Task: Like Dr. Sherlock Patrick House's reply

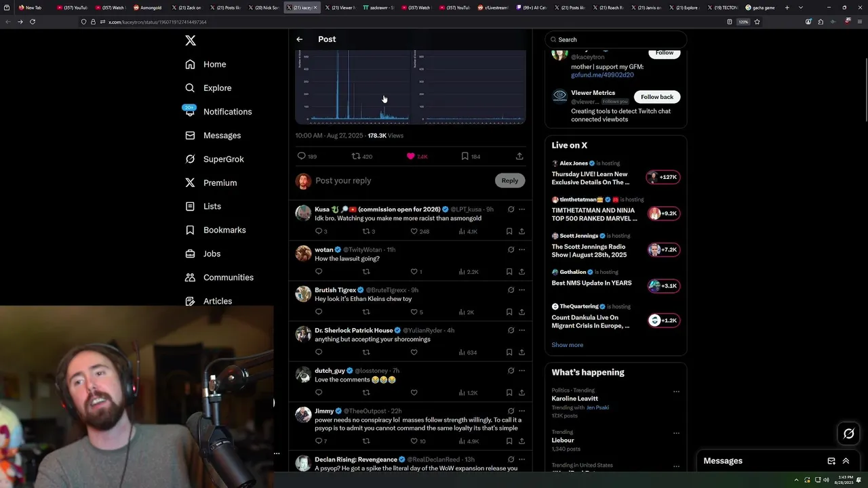Action: click(x=414, y=352)
